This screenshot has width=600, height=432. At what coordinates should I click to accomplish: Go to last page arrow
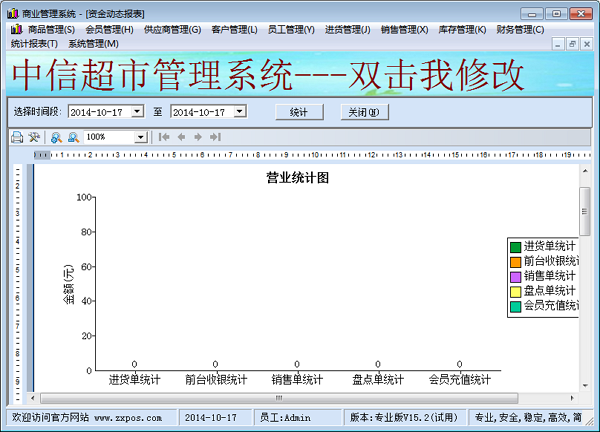(215, 137)
